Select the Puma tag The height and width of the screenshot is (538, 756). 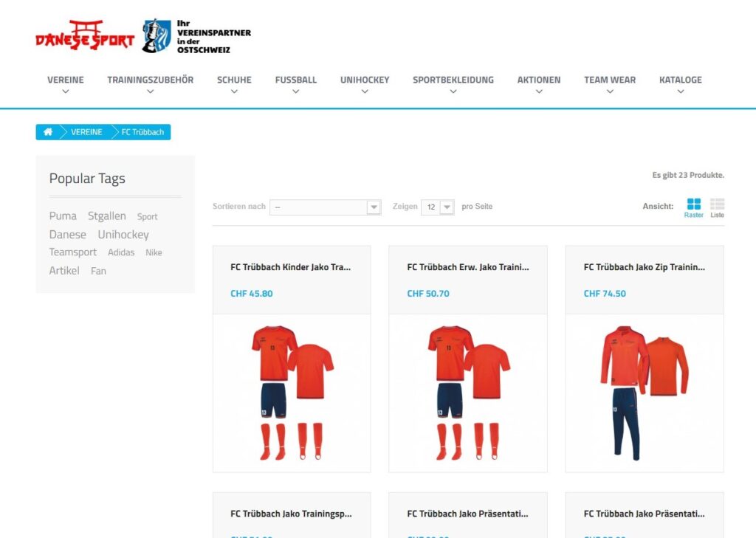coord(63,216)
